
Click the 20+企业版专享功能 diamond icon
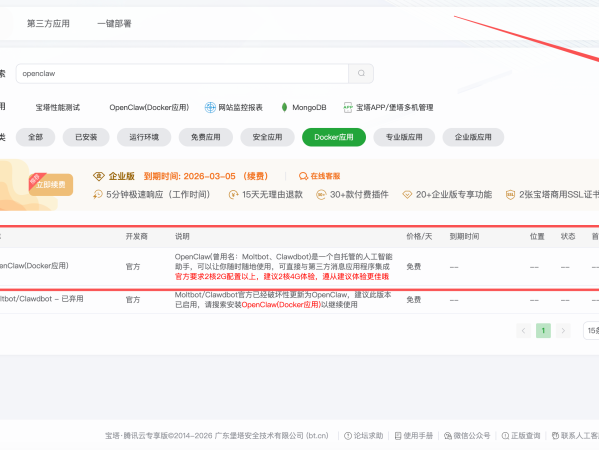[x=407, y=195]
